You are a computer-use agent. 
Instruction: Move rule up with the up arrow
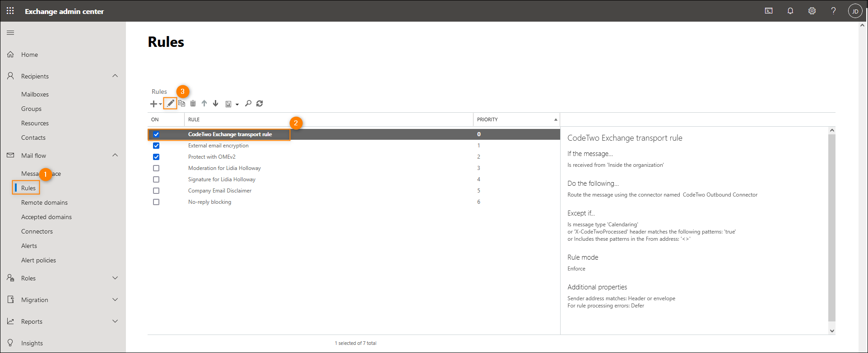pos(204,103)
